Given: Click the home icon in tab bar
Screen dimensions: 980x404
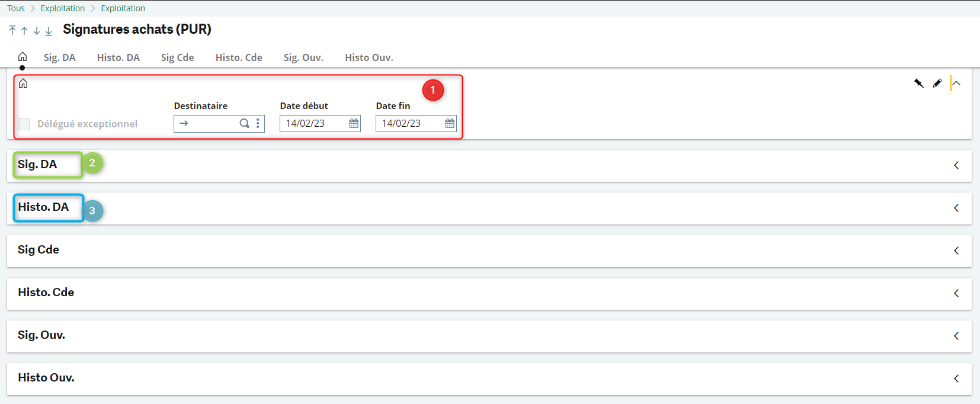Looking at the screenshot, I should tap(23, 57).
